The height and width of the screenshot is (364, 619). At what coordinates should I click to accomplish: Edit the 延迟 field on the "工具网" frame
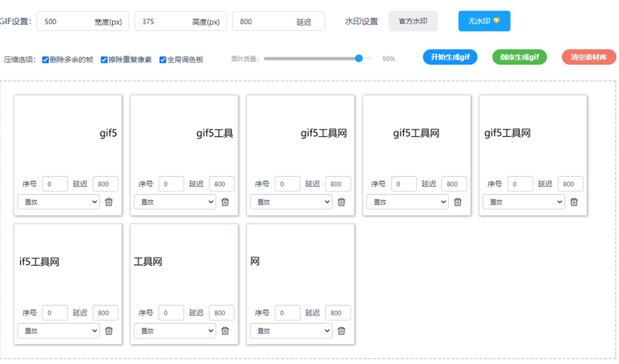221,313
